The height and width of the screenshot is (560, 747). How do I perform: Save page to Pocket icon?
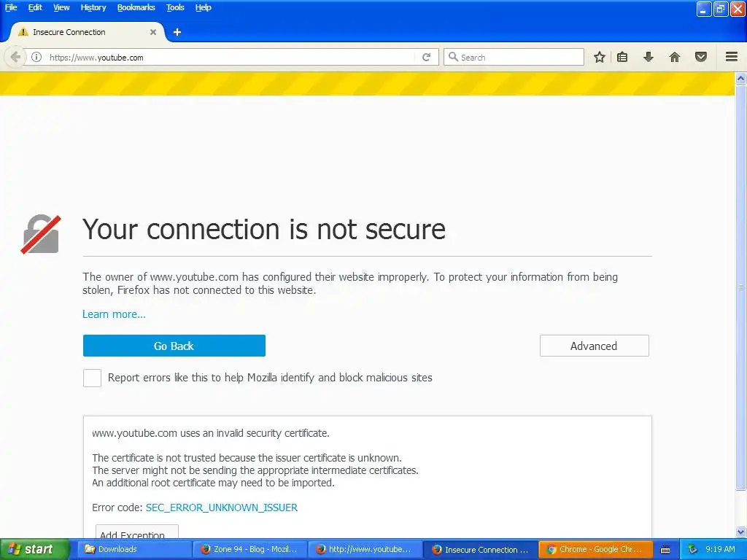pos(701,57)
